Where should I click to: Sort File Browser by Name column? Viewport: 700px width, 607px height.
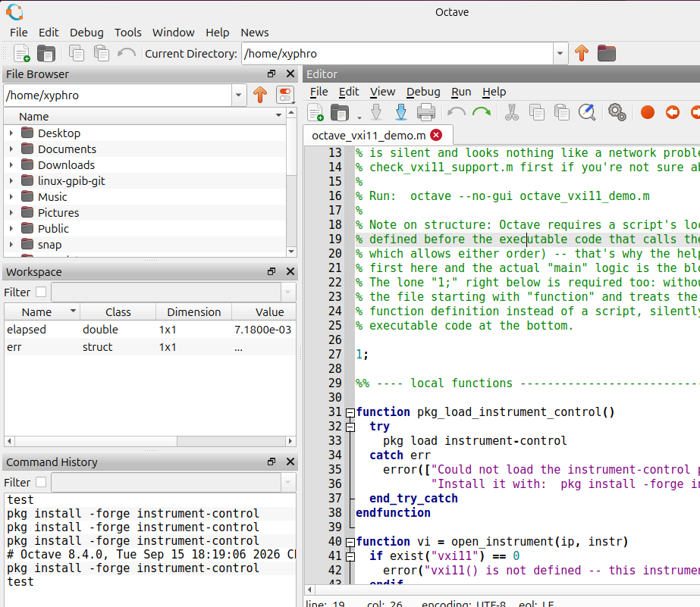click(145, 117)
